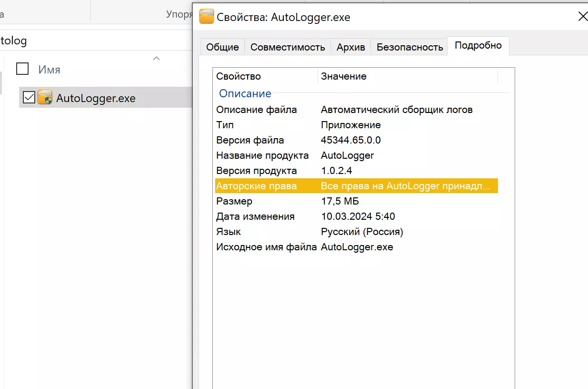Viewport: 588px width, 389px height.
Task: Click the Упоря… toolbar label in Explorer
Action: [x=179, y=14]
